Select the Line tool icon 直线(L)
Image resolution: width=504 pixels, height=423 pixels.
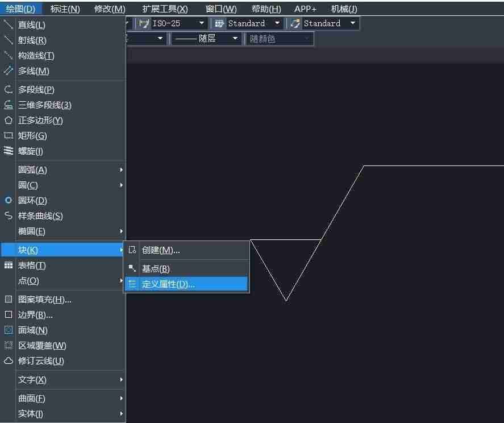pos(8,24)
